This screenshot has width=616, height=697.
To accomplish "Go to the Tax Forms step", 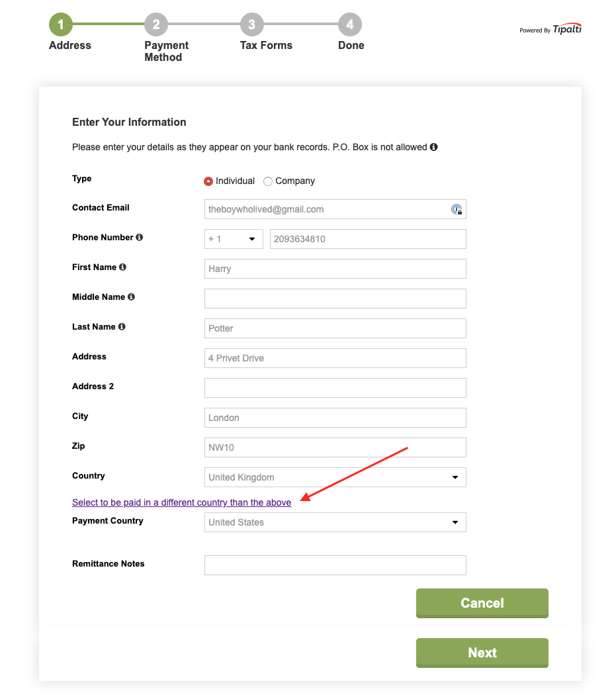I will click(x=252, y=24).
